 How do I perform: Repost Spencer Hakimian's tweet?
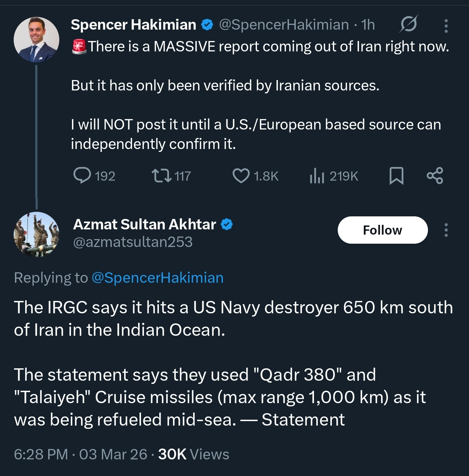coord(162,176)
